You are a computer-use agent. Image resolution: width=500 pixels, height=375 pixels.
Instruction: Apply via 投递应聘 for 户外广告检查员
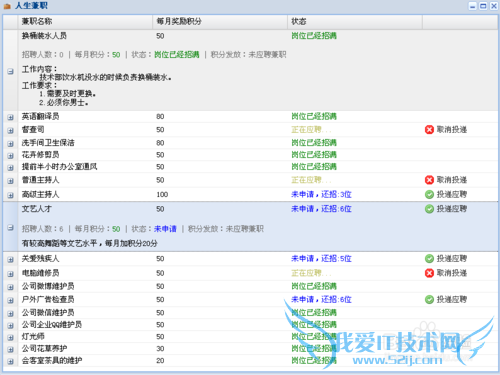452,300
